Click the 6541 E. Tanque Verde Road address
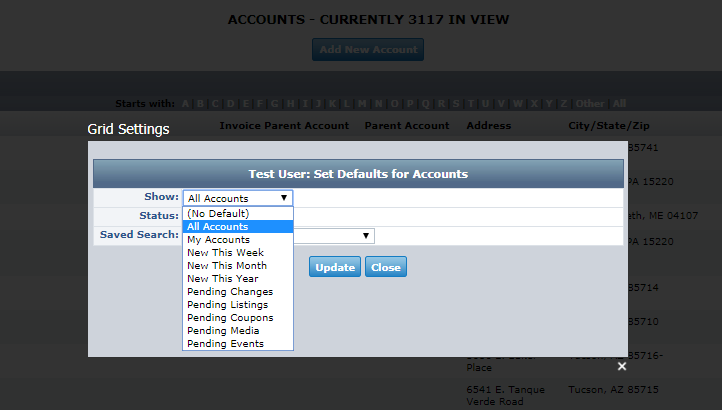This screenshot has height=410, width=722. click(x=506, y=396)
